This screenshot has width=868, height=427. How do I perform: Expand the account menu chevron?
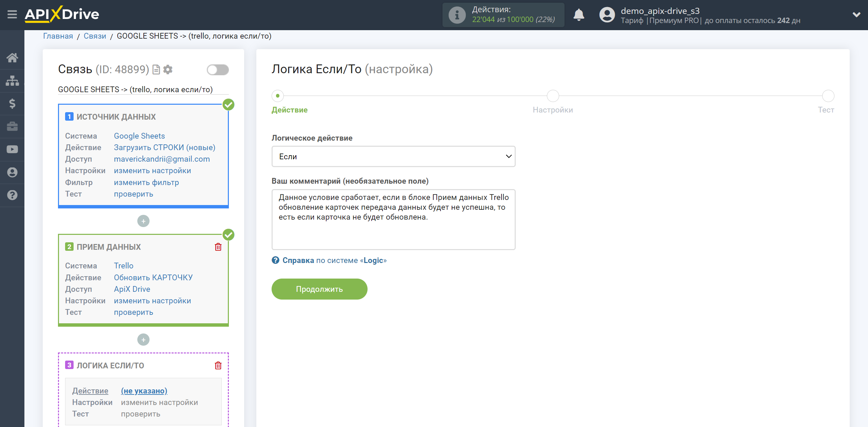pos(856,15)
